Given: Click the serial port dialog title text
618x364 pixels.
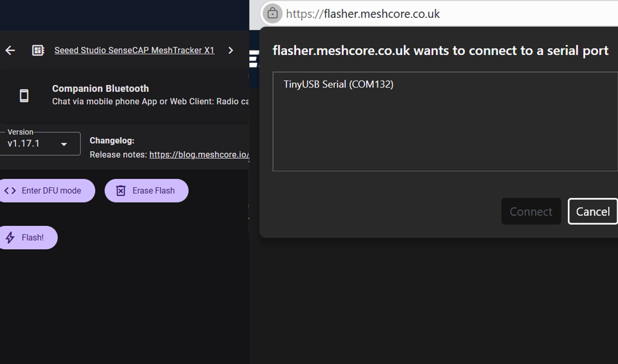Looking at the screenshot, I should [x=441, y=51].
